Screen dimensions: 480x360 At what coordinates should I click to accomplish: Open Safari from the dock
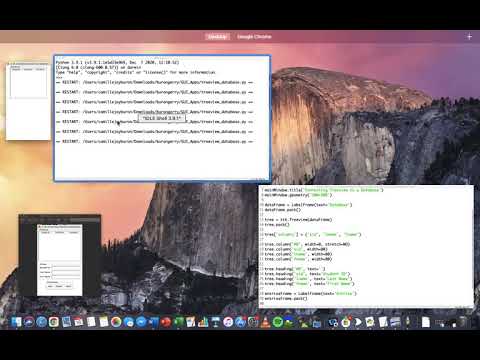coord(41,322)
